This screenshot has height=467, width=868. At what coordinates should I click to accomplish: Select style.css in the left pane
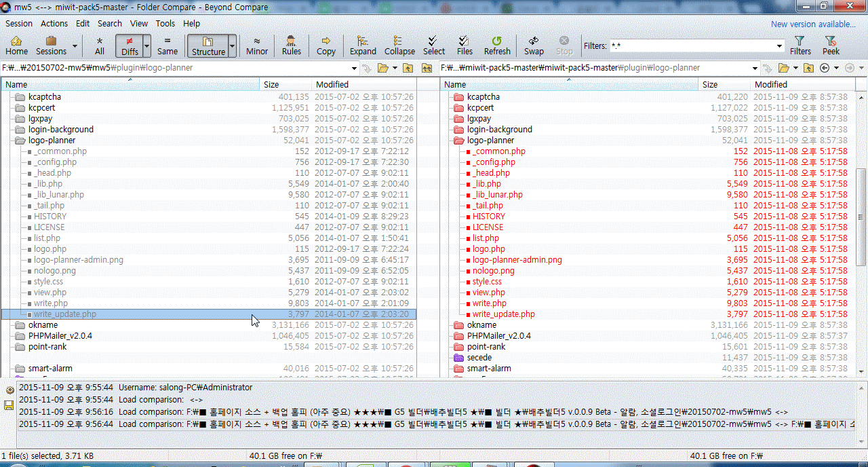point(48,282)
